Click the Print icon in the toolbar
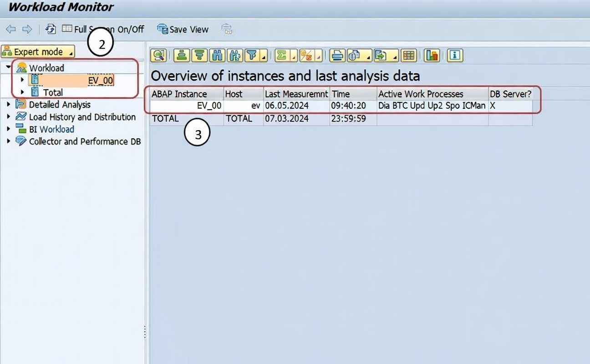590x364 pixels. pos(337,56)
